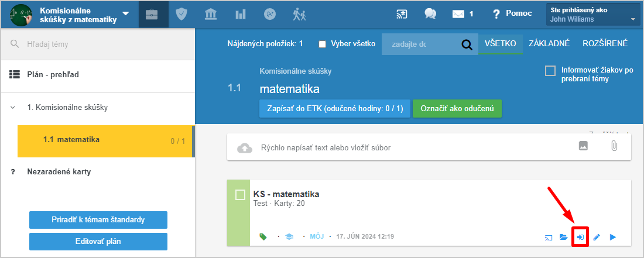Image resolution: width=644 pixels, height=258 pixels.
Task: Click the 'Hľadaj témy' search field
Action: point(105,44)
